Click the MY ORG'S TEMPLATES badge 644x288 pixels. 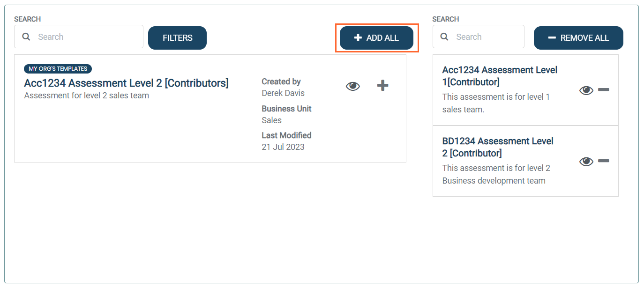coord(58,69)
